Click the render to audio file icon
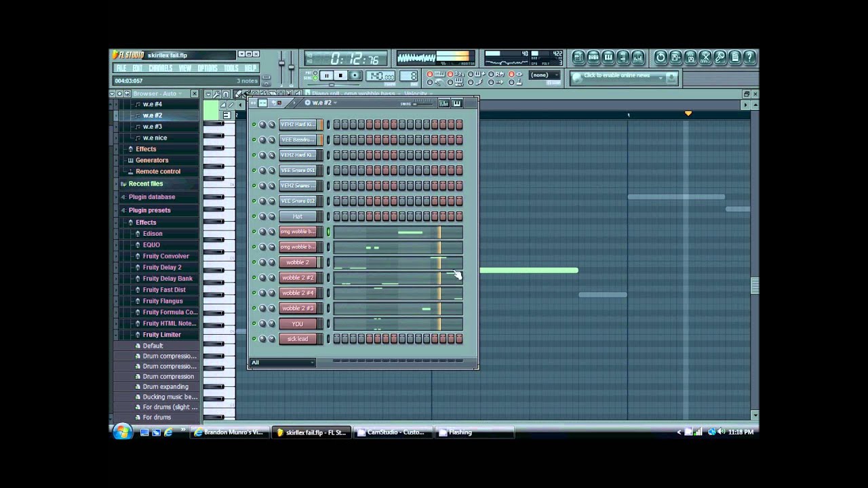This screenshot has height=488, width=868. [x=690, y=57]
